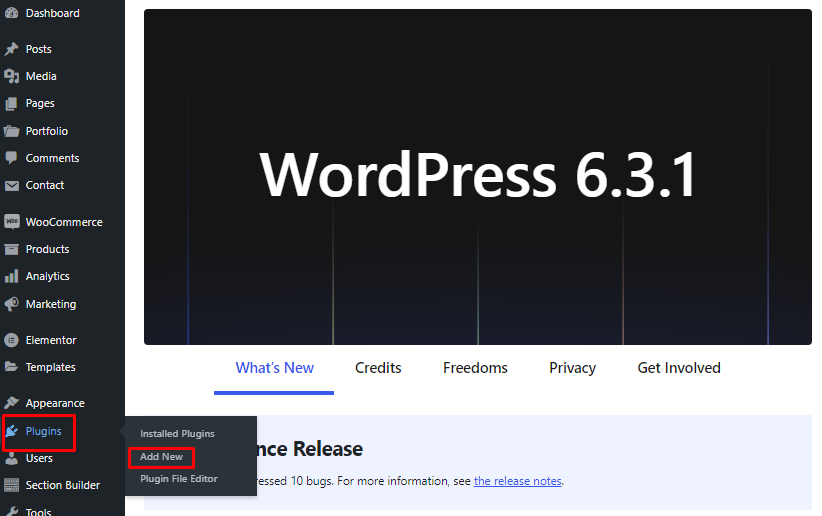The height and width of the screenshot is (516, 822).
Task: Open Templates in the sidebar
Action: (50, 367)
